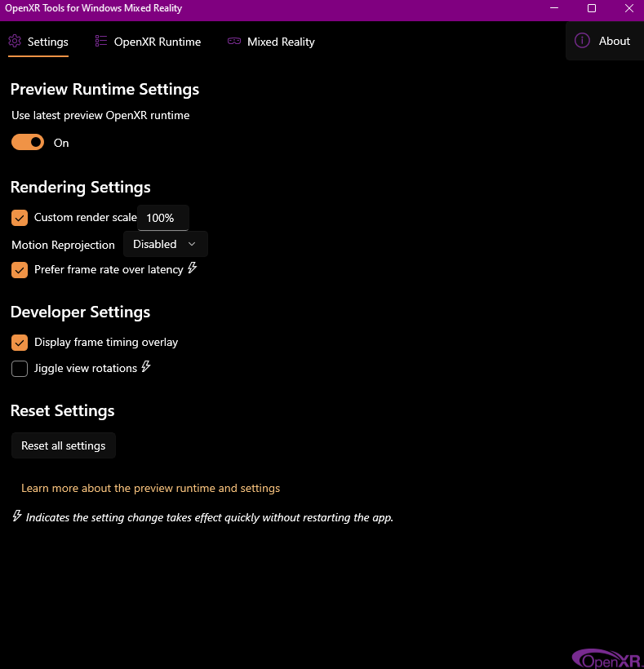Click Reset all settings button

point(64,445)
